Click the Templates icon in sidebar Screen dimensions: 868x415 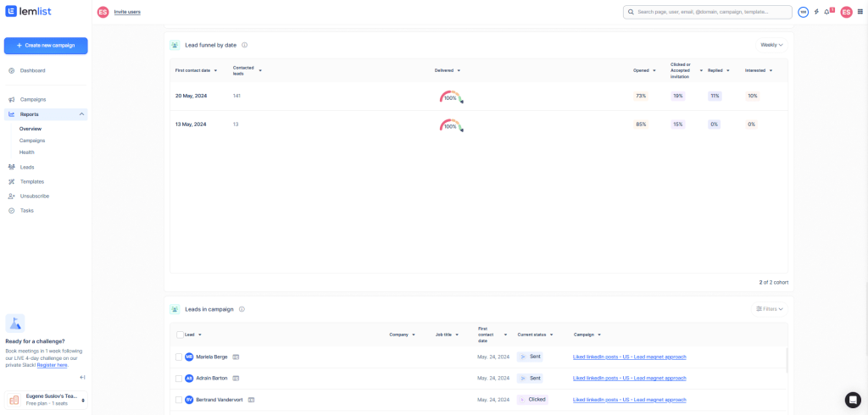coord(12,181)
